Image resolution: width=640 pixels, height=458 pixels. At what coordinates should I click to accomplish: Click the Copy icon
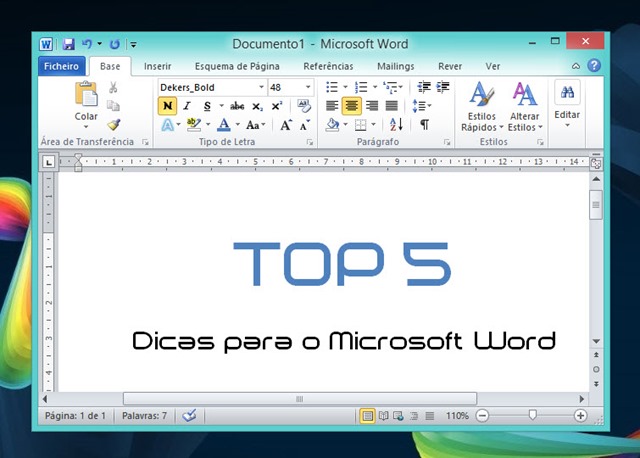(113, 106)
